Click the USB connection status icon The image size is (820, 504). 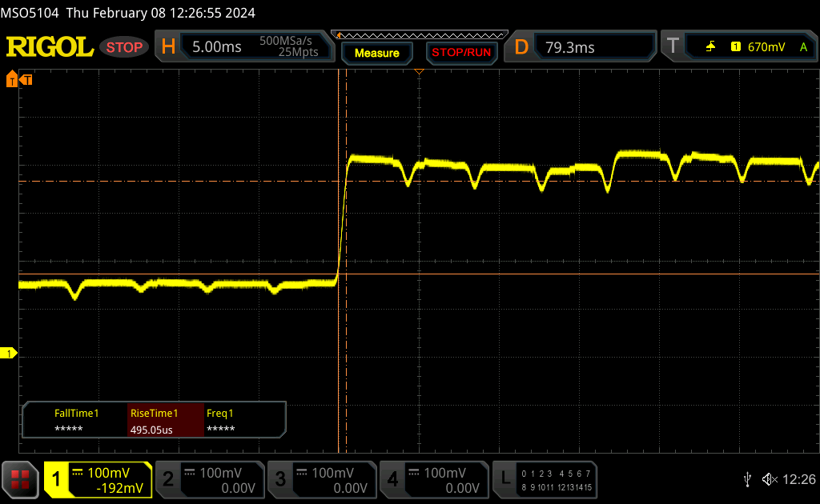747,479
